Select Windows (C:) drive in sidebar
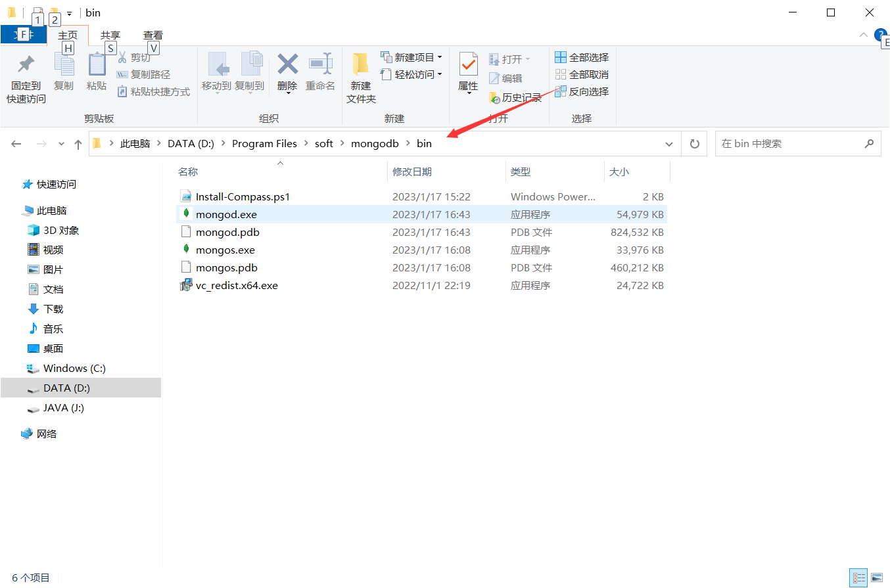Viewport: 890px width, 588px height. (x=66, y=369)
